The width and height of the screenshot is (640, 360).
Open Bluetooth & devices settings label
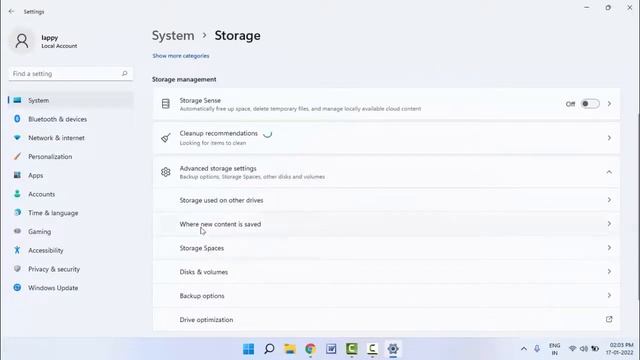coord(58,119)
